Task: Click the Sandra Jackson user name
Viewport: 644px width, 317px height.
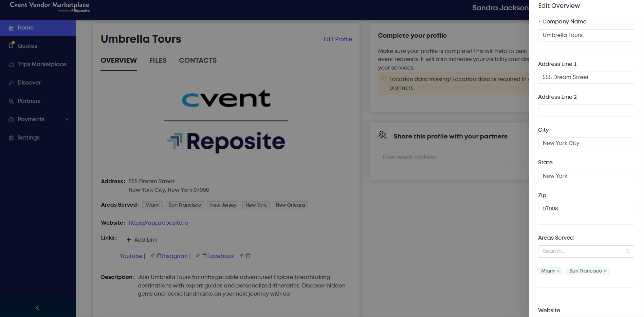Action: coord(500,7)
